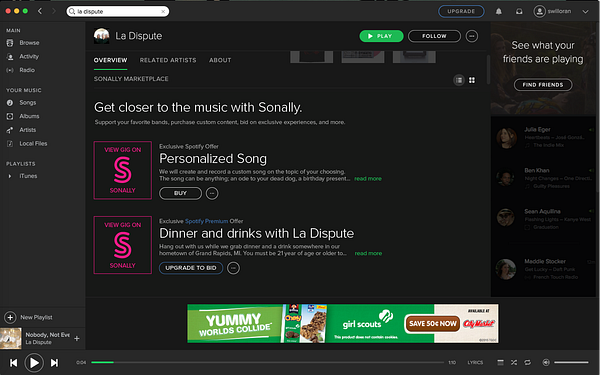Play La Dispute with green Play button
The width and height of the screenshot is (600, 375).
[381, 36]
